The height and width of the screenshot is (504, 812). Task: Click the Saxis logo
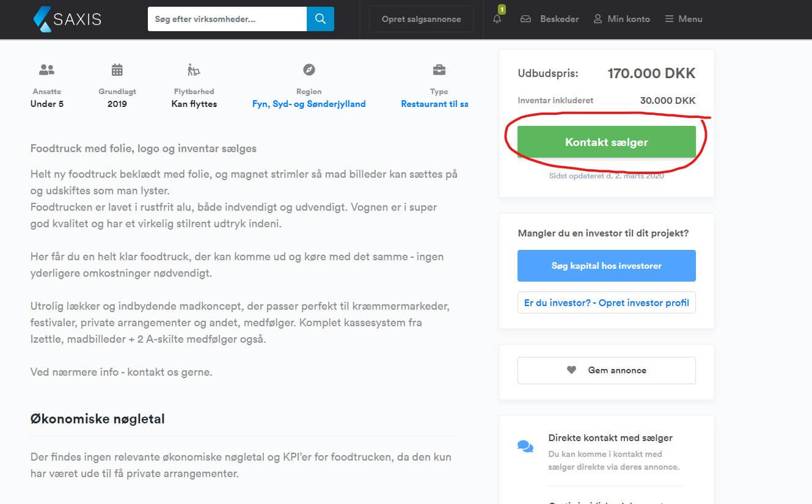67,19
